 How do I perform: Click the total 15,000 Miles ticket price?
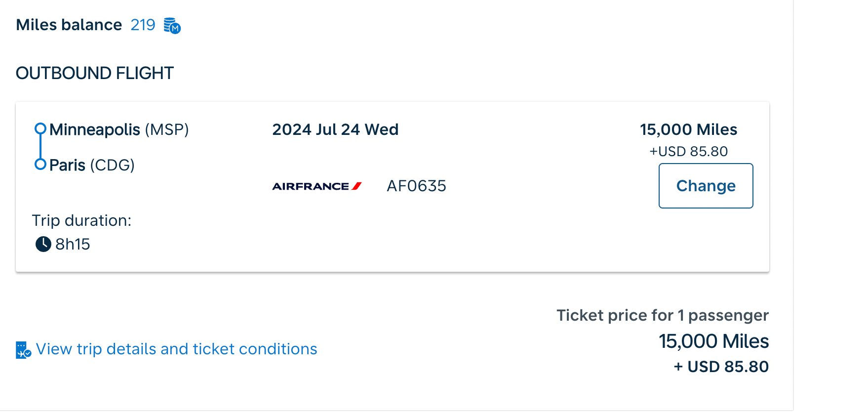713,341
